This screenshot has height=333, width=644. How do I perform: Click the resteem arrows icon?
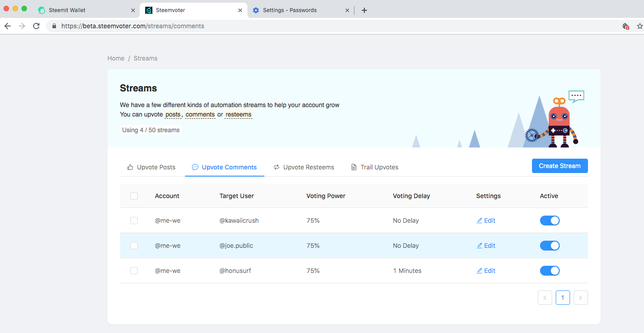click(277, 167)
